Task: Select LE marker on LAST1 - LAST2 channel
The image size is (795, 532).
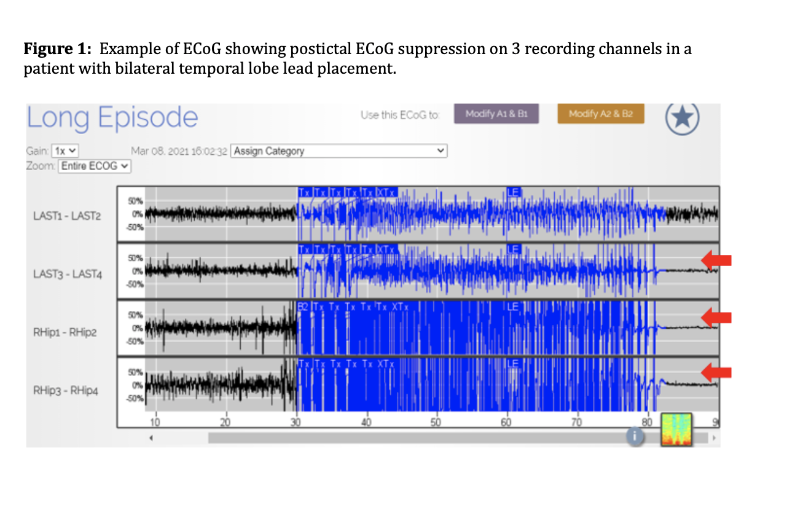Action: [x=514, y=192]
